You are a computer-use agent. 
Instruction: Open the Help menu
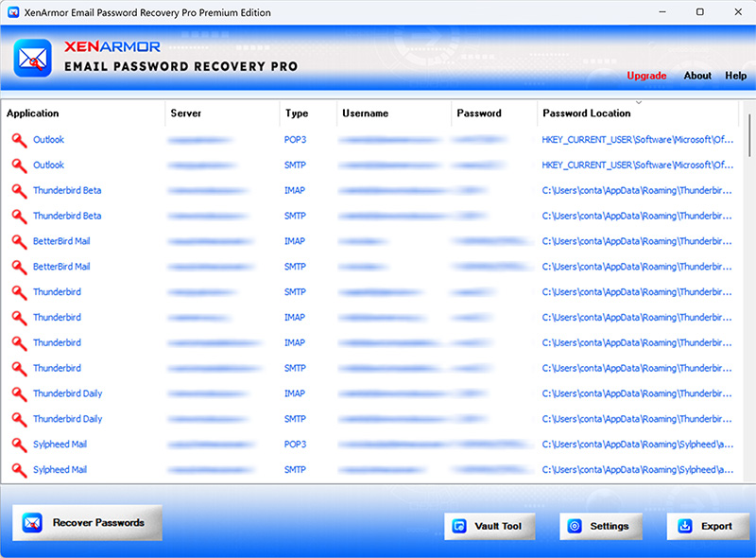coord(735,76)
